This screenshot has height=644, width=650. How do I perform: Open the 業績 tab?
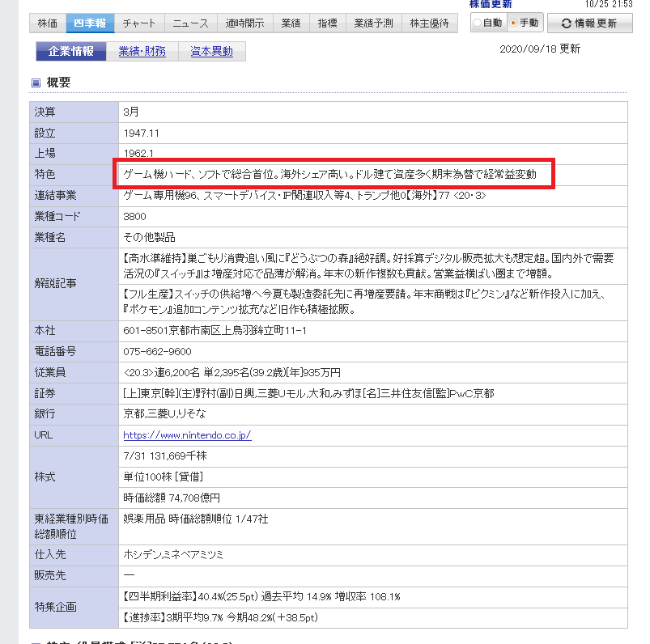(291, 23)
